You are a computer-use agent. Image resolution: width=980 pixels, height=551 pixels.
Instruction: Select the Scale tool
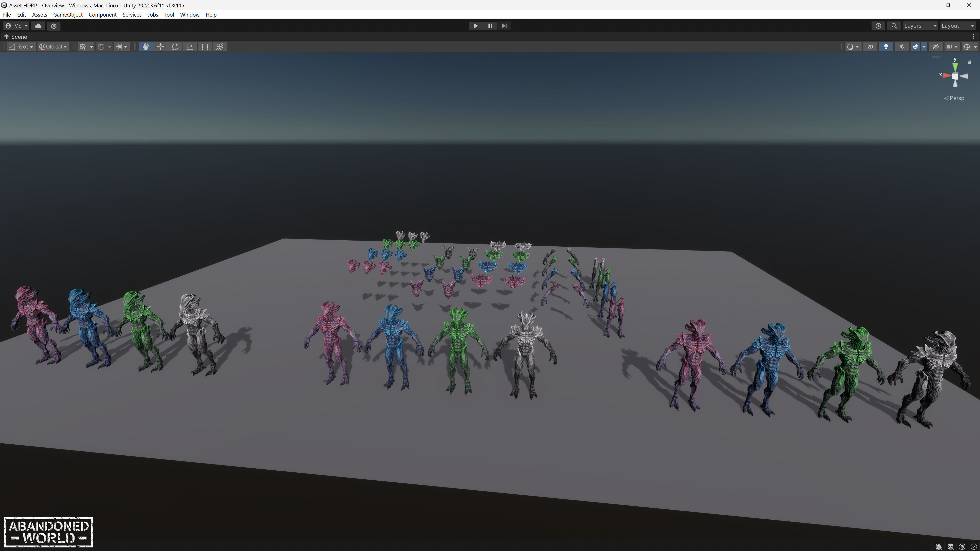click(x=190, y=47)
